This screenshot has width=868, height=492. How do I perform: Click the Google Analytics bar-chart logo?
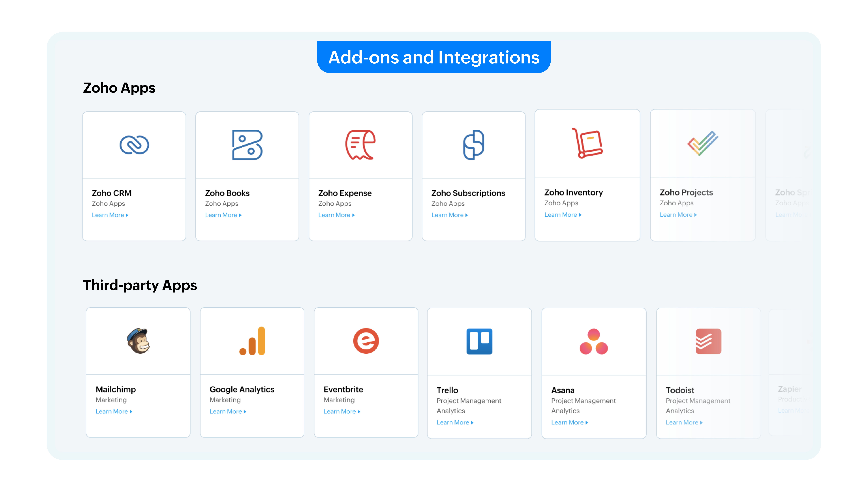(x=252, y=341)
